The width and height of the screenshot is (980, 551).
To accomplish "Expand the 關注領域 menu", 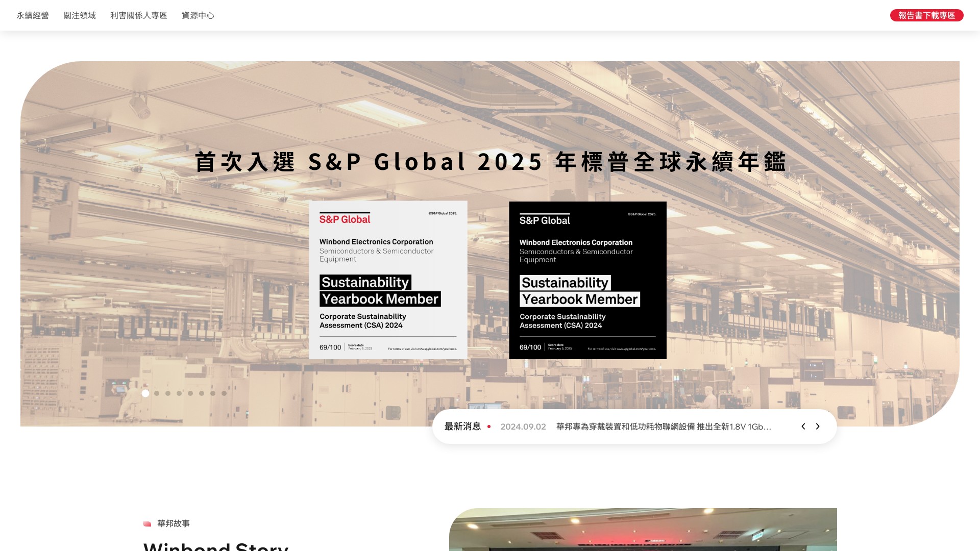I will (x=80, y=15).
